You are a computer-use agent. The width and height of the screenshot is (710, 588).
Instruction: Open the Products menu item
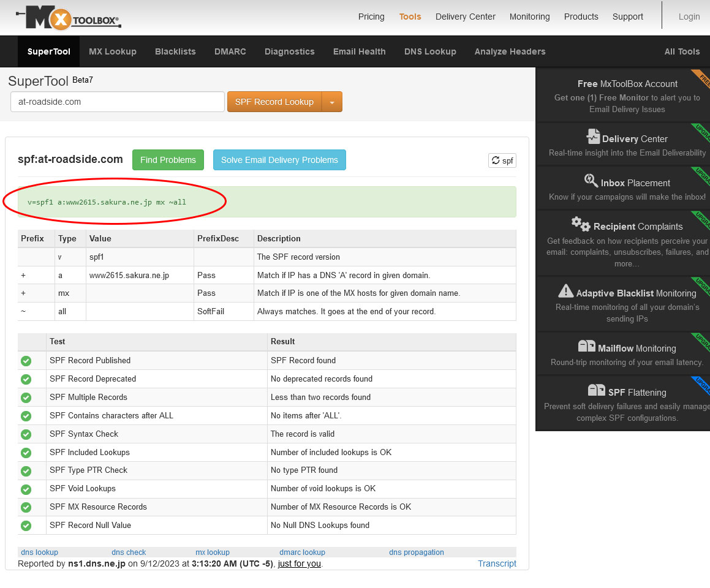click(x=581, y=17)
